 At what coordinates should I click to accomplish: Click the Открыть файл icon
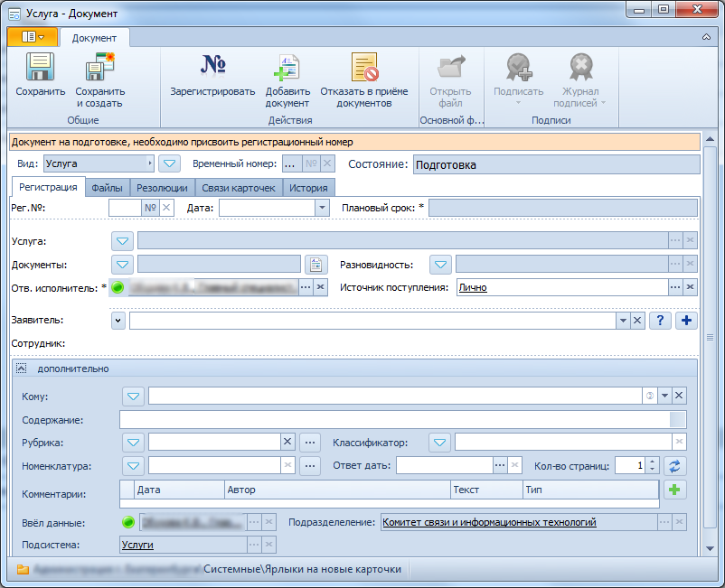[450, 67]
